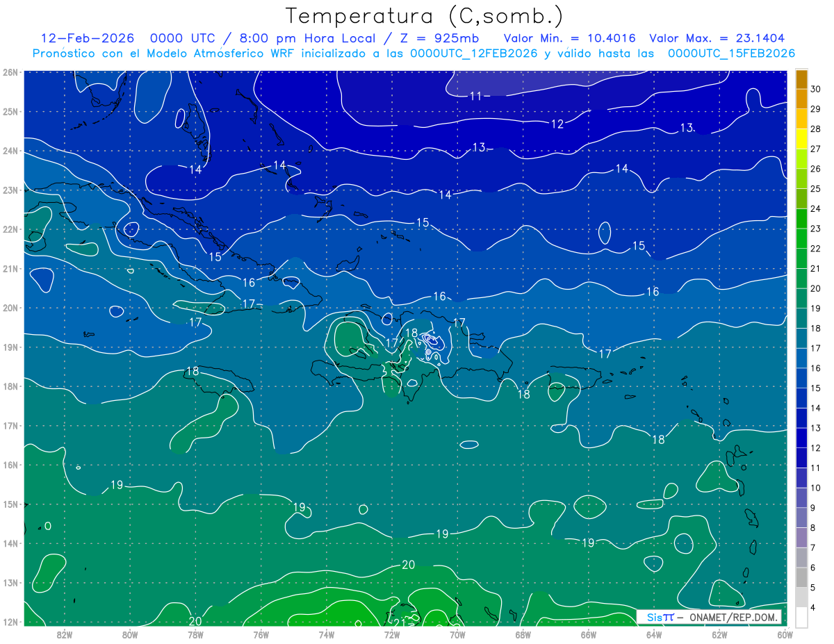Click the 60W longitude axis label
Viewport: 834px width, 644px height.
tap(785, 634)
